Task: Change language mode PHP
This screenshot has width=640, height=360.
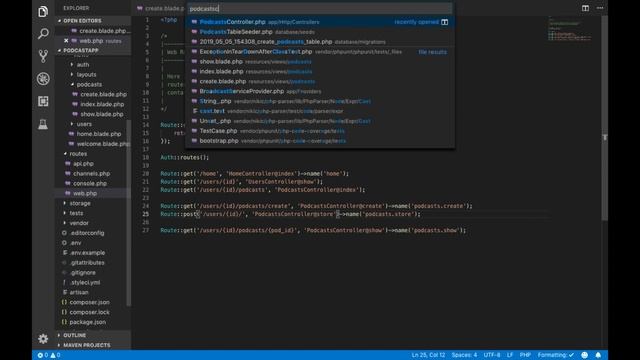Action: pos(525,355)
